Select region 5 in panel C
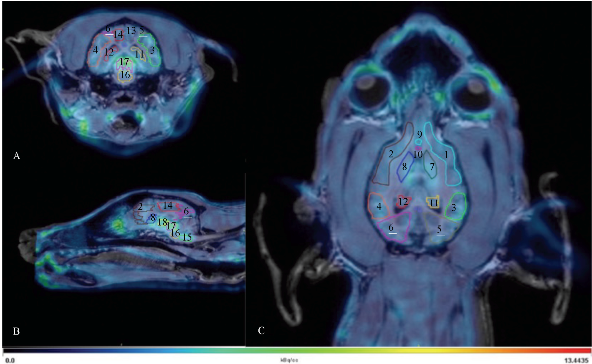This screenshot has width=592, height=364. (x=439, y=229)
